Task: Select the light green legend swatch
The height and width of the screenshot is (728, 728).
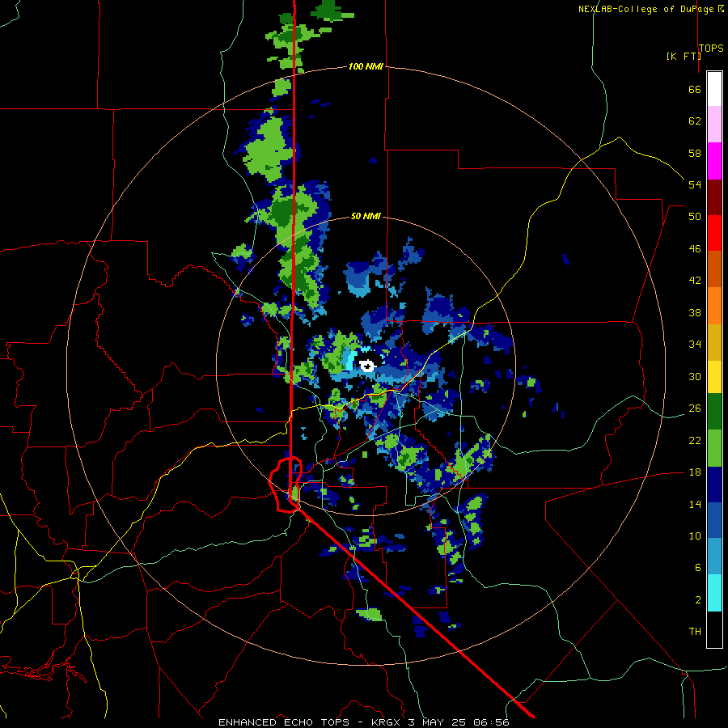Action: click(x=714, y=448)
